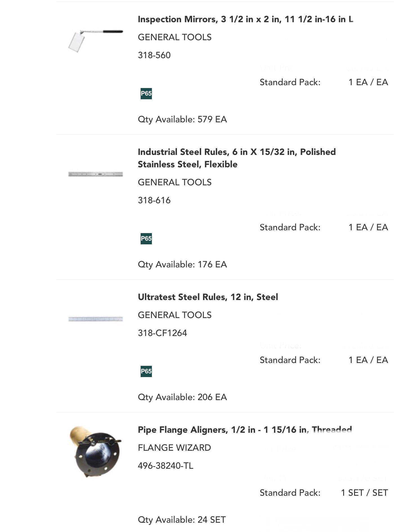Click P65 badge under Ultratest Steel Rules
407x532 pixels.
pyautogui.click(x=146, y=371)
